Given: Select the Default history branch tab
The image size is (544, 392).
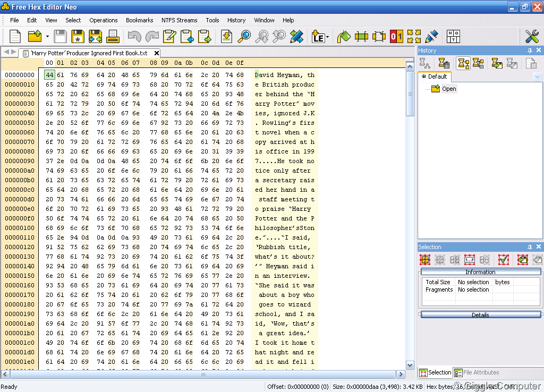Looking at the screenshot, I should coord(435,76).
